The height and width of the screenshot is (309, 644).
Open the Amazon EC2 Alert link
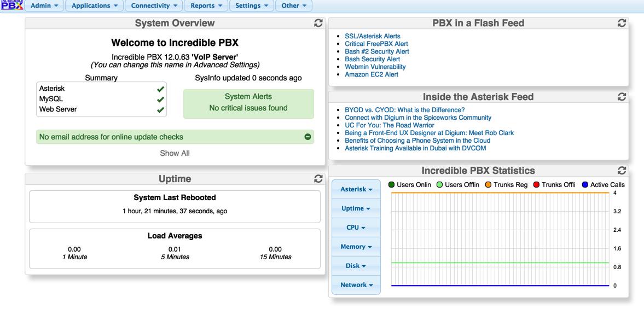click(372, 74)
